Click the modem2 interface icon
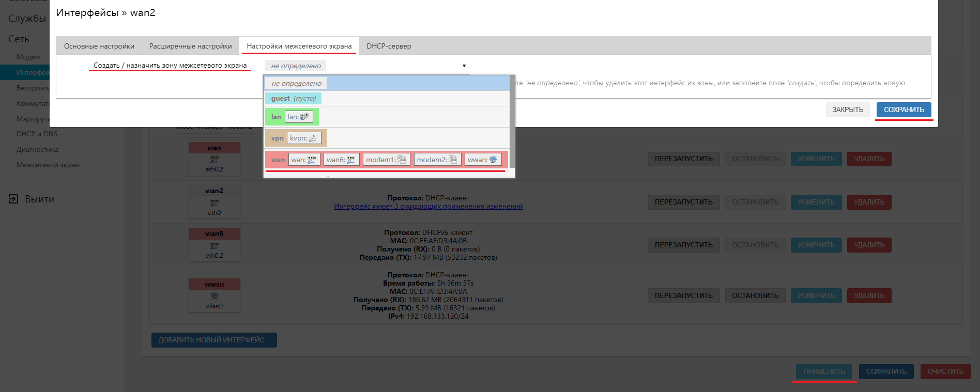Image resolution: width=980 pixels, height=392 pixels. [x=453, y=160]
